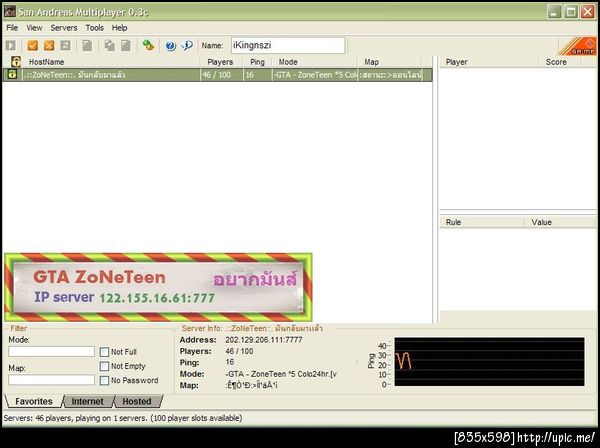This screenshot has height=448, width=600.
Task: Click the Score column header
Action: [x=560, y=62]
